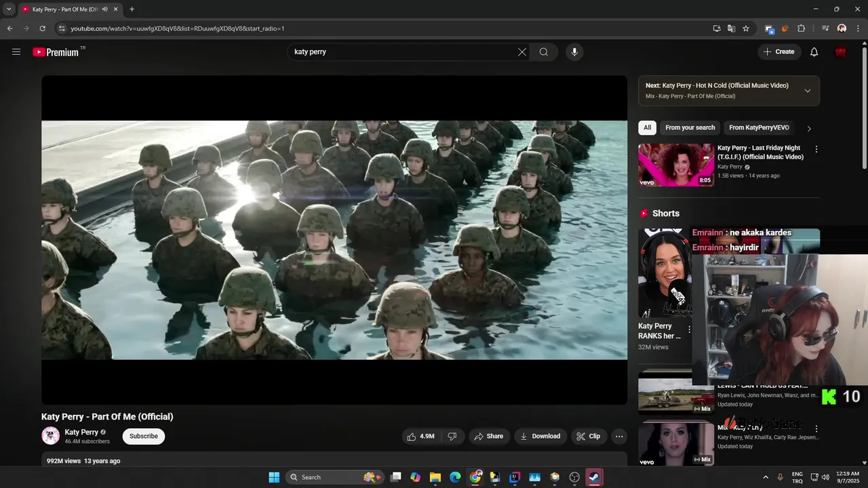The image size is (868, 488).
Task: Click the video title 'Katy Perry - Part Of Me (Official)'
Action: pos(107,417)
